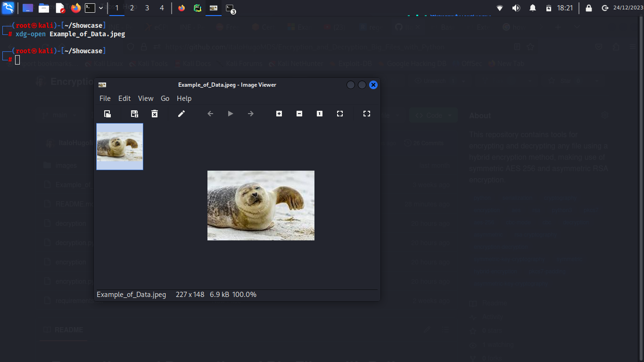Launch Firefox from the panel launcher
Screen dimensions: 644x362
coord(76,8)
